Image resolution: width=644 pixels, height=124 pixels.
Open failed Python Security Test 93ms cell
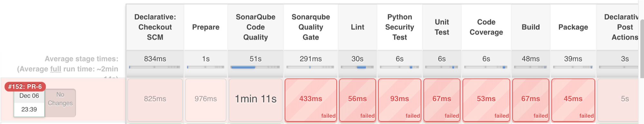point(399,100)
